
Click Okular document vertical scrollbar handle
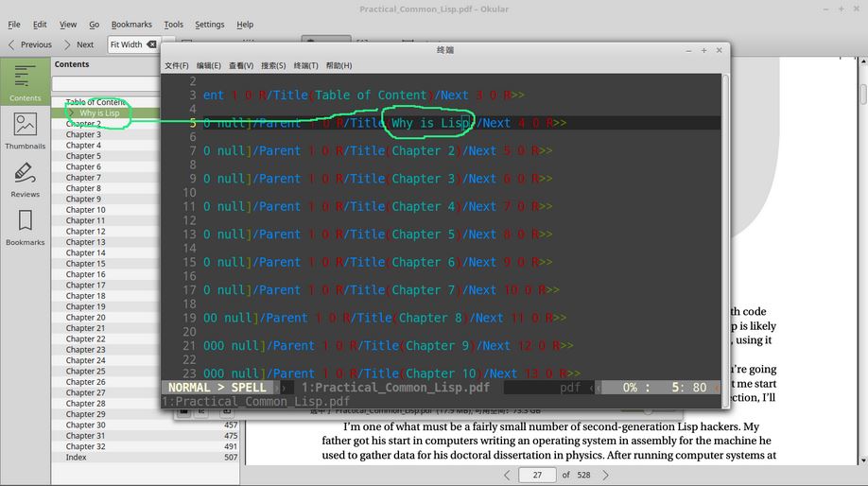tap(863, 95)
